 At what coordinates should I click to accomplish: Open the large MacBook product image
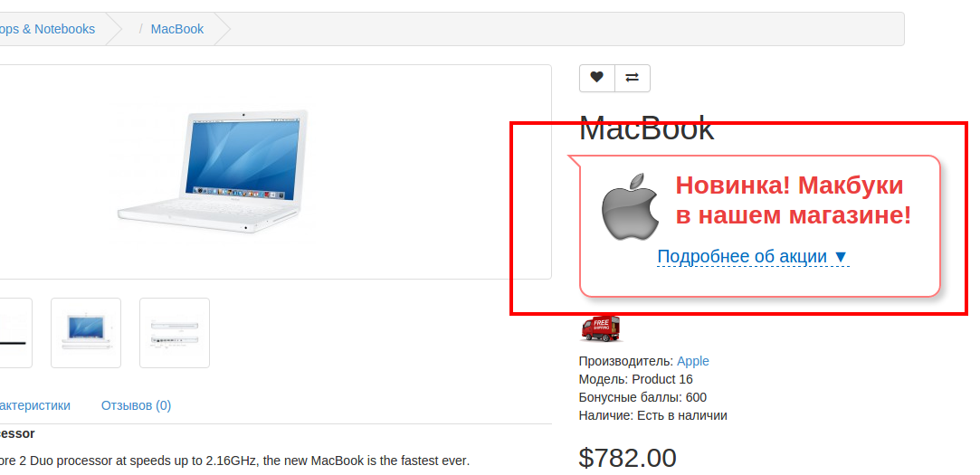coord(213,171)
